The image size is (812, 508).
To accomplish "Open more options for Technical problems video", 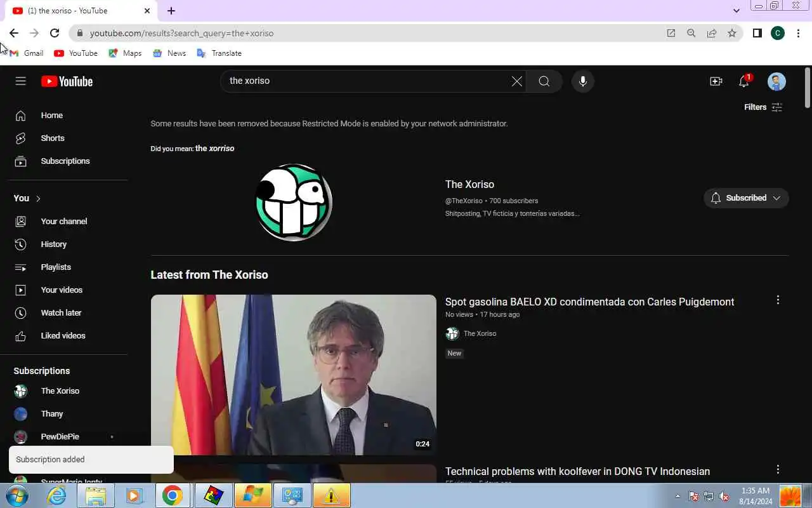I will [778, 469].
